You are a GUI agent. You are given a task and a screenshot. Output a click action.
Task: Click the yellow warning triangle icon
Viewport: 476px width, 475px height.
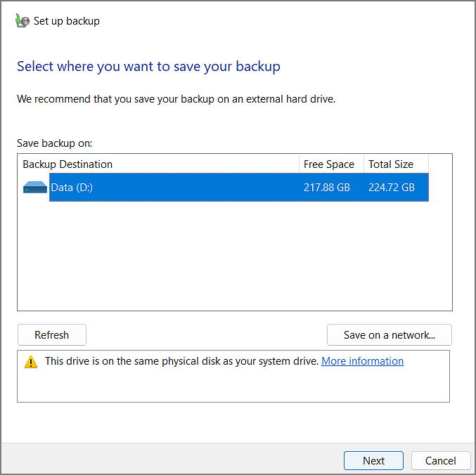pos(31,362)
